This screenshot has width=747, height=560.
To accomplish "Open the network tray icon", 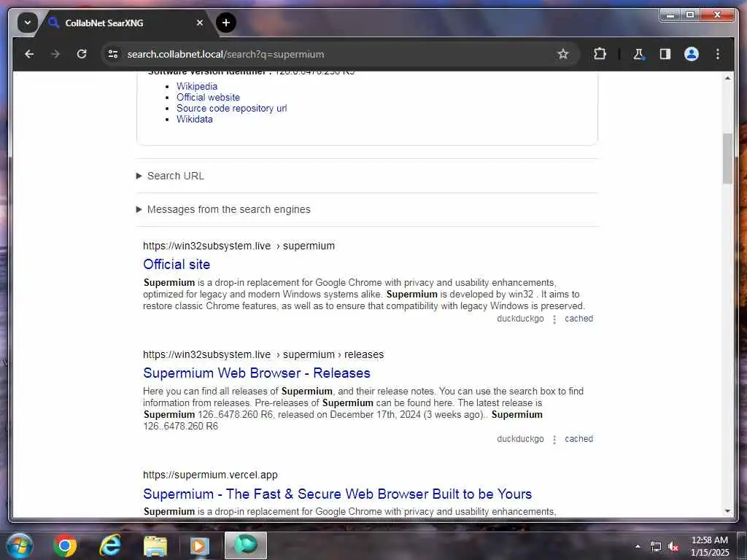I will coord(656,547).
